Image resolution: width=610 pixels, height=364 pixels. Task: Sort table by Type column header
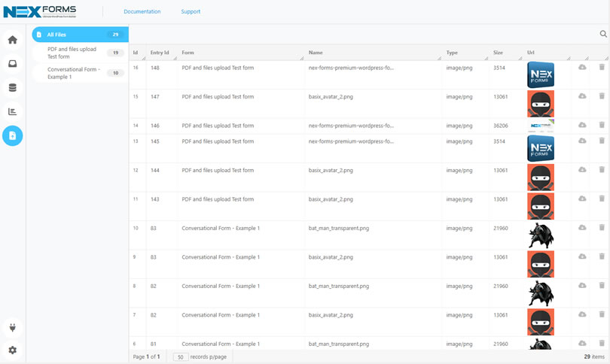[x=452, y=53]
